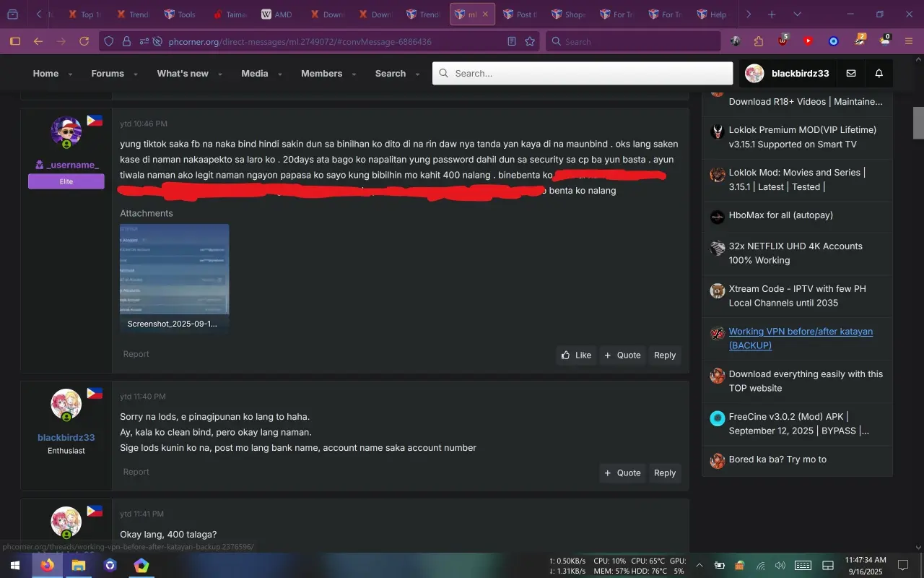
Task: Switch to the AMD tab
Action: pyautogui.click(x=277, y=14)
